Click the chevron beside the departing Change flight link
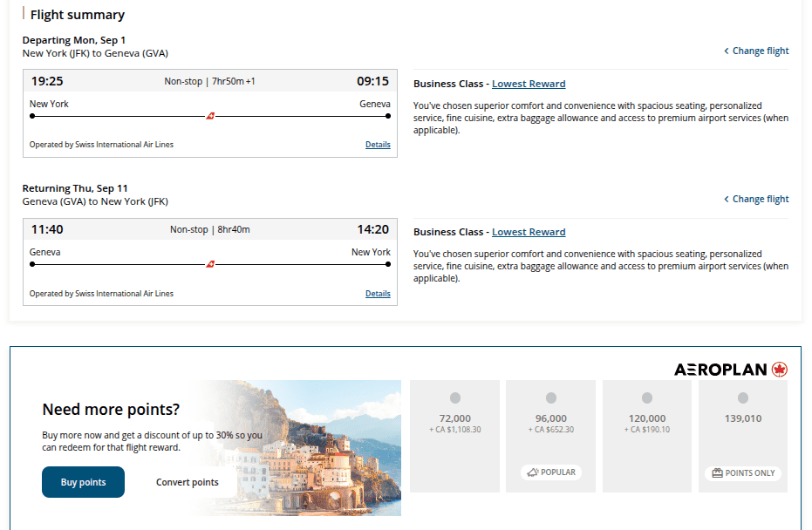Viewport: 812px width, 530px height. click(725, 51)
